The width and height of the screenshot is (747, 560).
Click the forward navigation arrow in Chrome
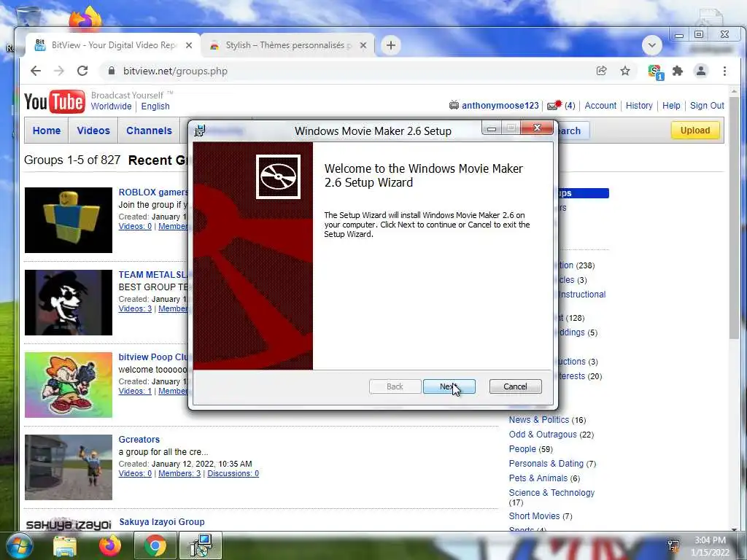[59, 71]
